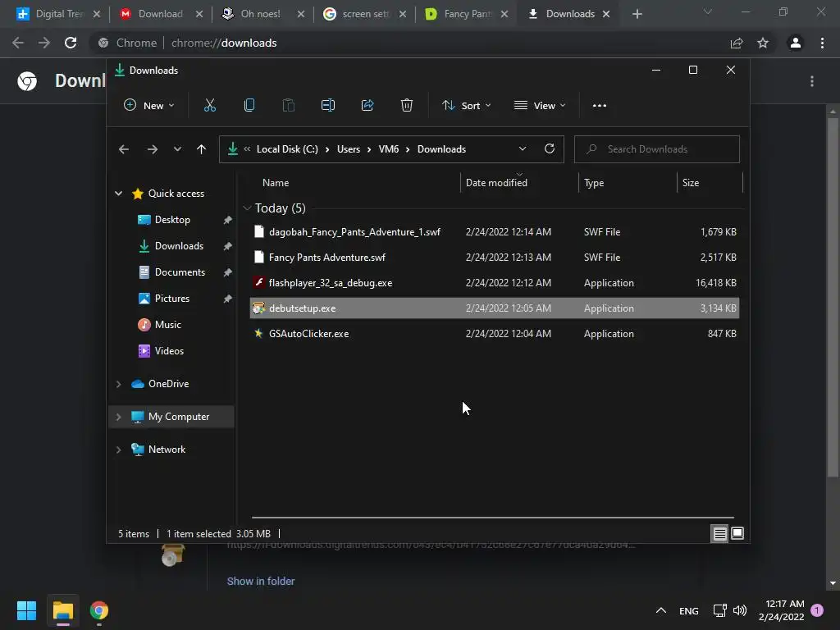This screenshot has width=840, height=630.
Task: Open the Sort dropdown menu
Action: click(466, 106)
